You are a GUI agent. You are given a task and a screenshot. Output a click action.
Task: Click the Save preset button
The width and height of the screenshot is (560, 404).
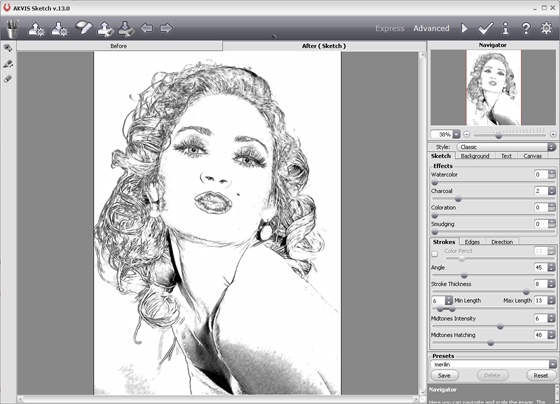(x=444, y=375)
